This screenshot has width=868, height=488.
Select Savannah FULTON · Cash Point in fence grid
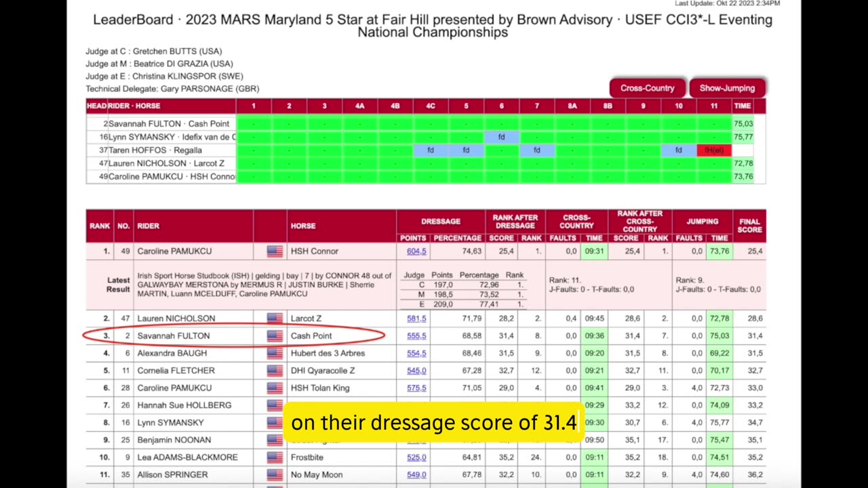[x=169, y=124]
